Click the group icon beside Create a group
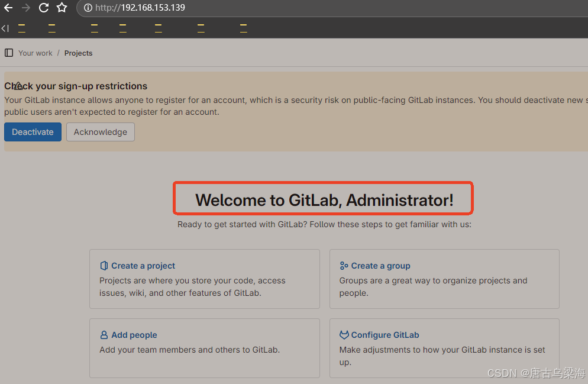This screenshot has width=588, height=384. (344, 266)
